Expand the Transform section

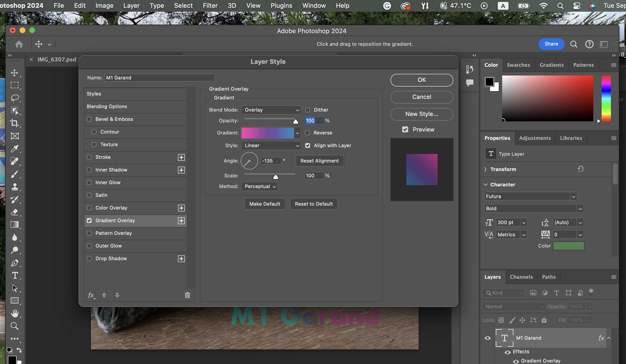coord(486,169)
